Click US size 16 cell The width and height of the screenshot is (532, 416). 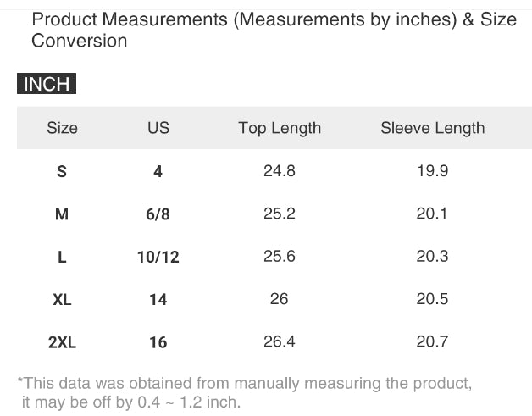click(x=158, y=342)
